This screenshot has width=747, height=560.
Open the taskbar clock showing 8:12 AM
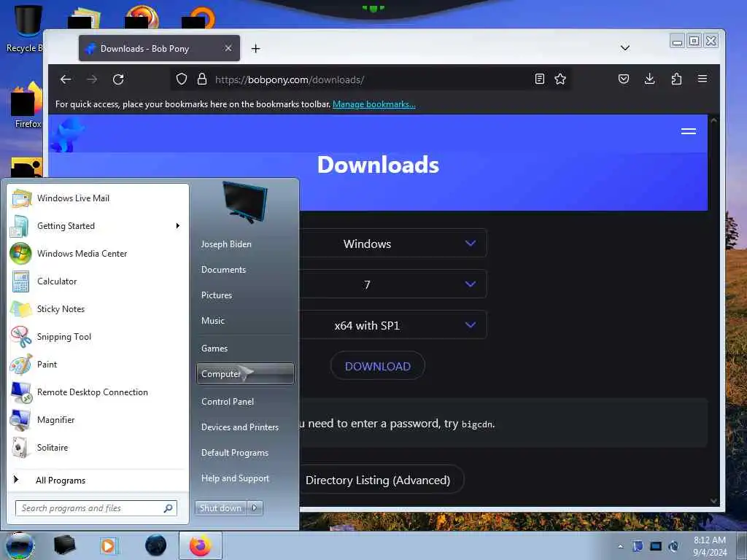(709, 546)
